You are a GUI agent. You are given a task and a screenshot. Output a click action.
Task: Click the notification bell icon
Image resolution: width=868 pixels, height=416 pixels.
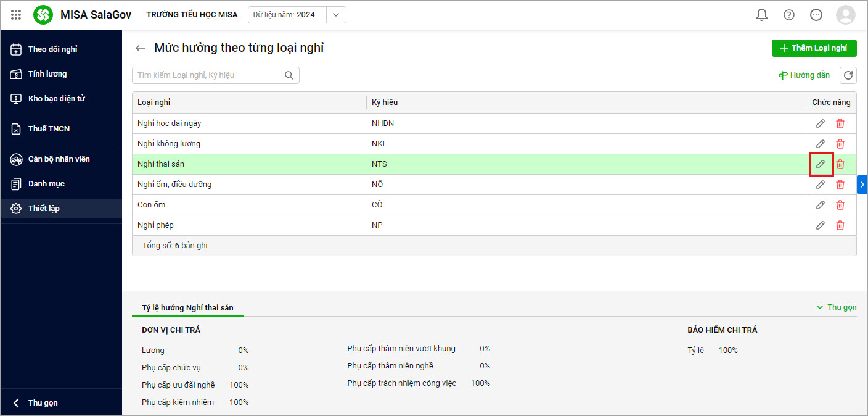click(x=762, y=15)
